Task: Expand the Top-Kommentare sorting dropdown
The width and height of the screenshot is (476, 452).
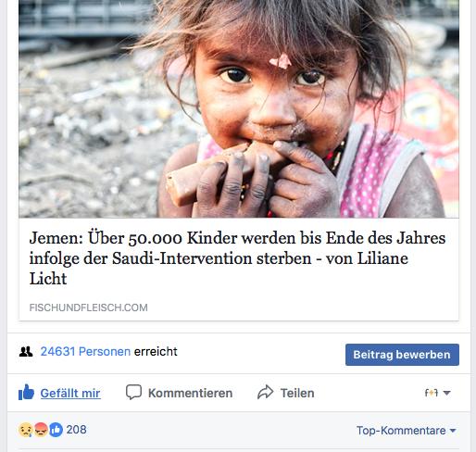Action: point(407,431)
